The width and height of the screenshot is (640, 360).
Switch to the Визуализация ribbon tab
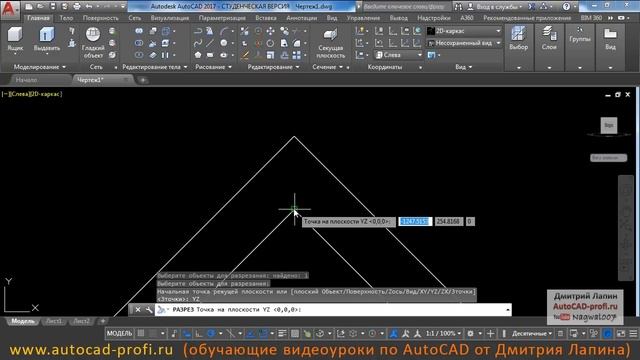pyautogui.click(x=169, y=18)
